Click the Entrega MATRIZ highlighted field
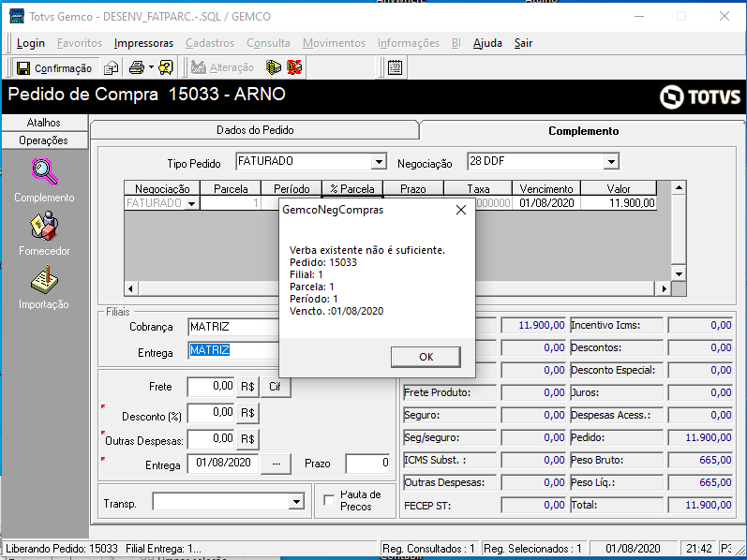The height and width of the screenshot is (560, 747). tap(233, 350)
